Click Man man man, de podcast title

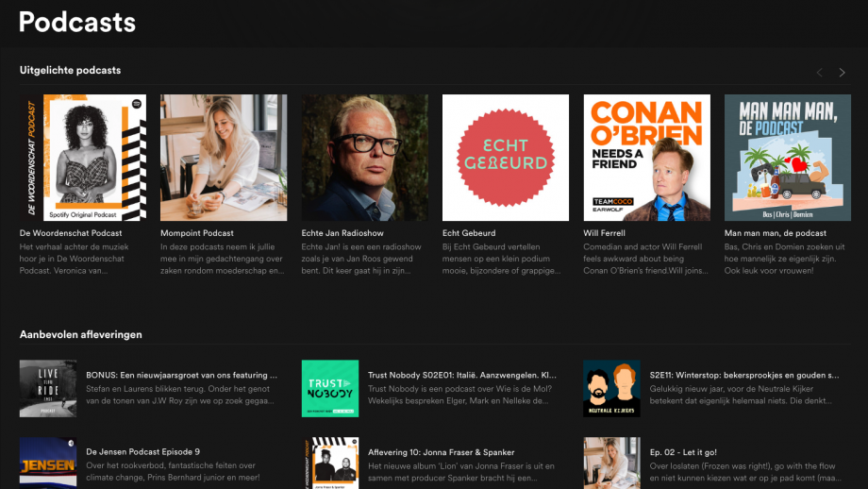[775, 233]
